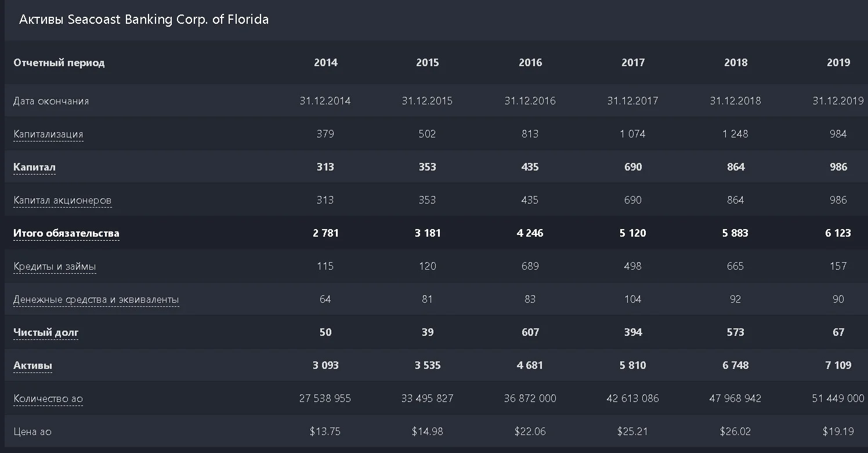This screenshot has height=453, width=868.
Task: Click assets value 3 093
Action: point(325,365)
